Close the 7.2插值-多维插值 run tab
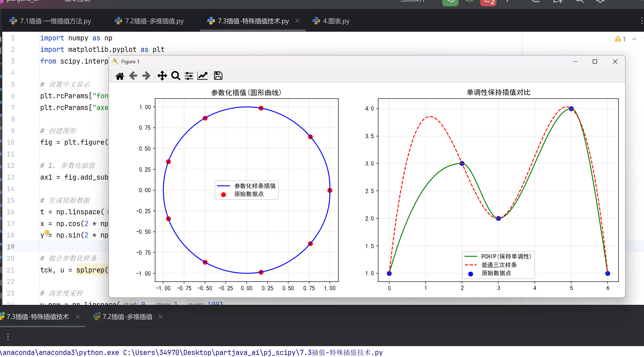644x357 pixels. click(x=161, y=317)
